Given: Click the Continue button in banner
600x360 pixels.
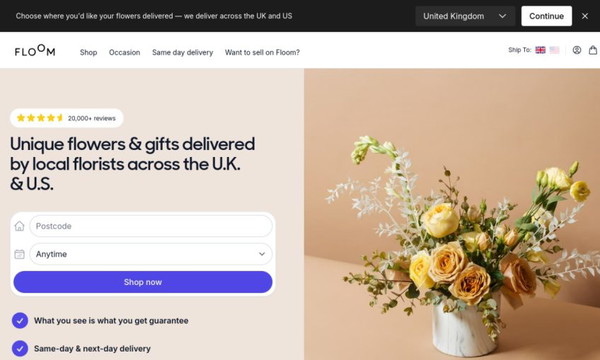Looking at the screenshot, I should [546, 16].
